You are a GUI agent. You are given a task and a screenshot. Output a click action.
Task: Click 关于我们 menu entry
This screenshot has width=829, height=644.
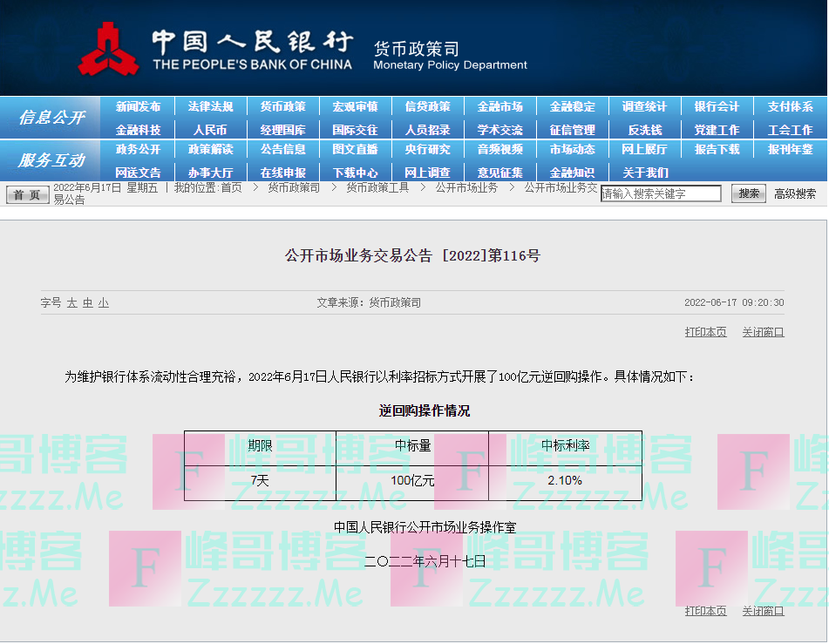coord(644,173)
